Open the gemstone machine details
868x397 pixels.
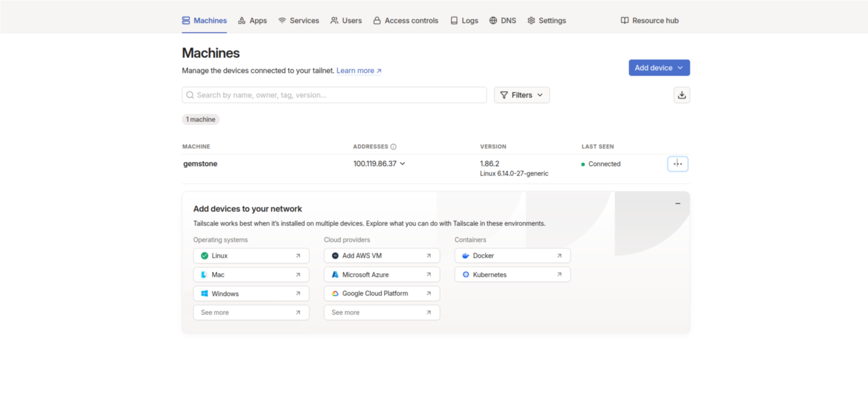tap(200, 164)
